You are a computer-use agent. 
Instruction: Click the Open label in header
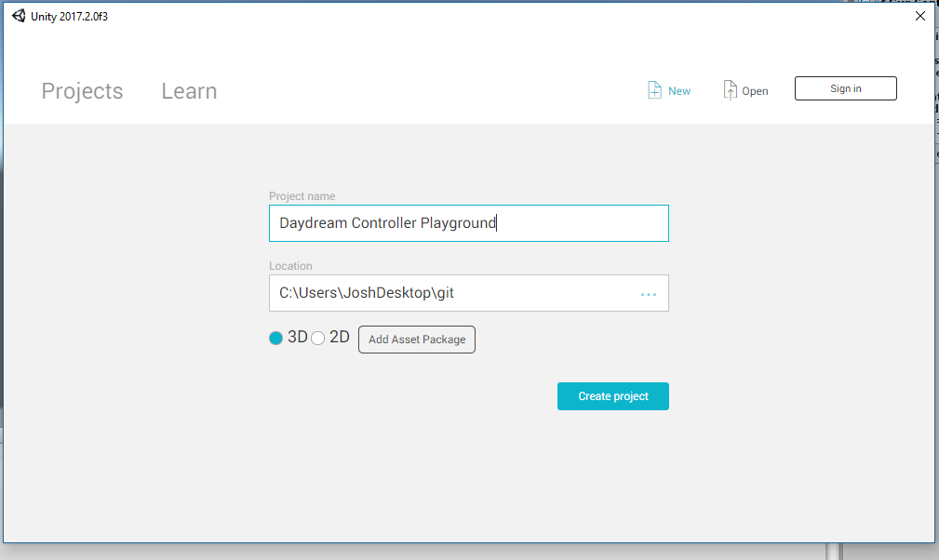pyautogui.click(x=755, y=91)
